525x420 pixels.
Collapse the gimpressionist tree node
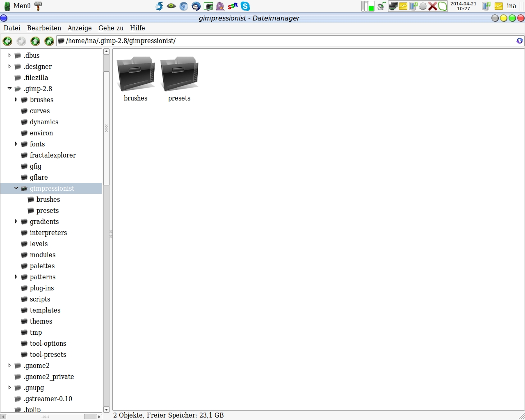pyautogui.click(x=16, y=188)
